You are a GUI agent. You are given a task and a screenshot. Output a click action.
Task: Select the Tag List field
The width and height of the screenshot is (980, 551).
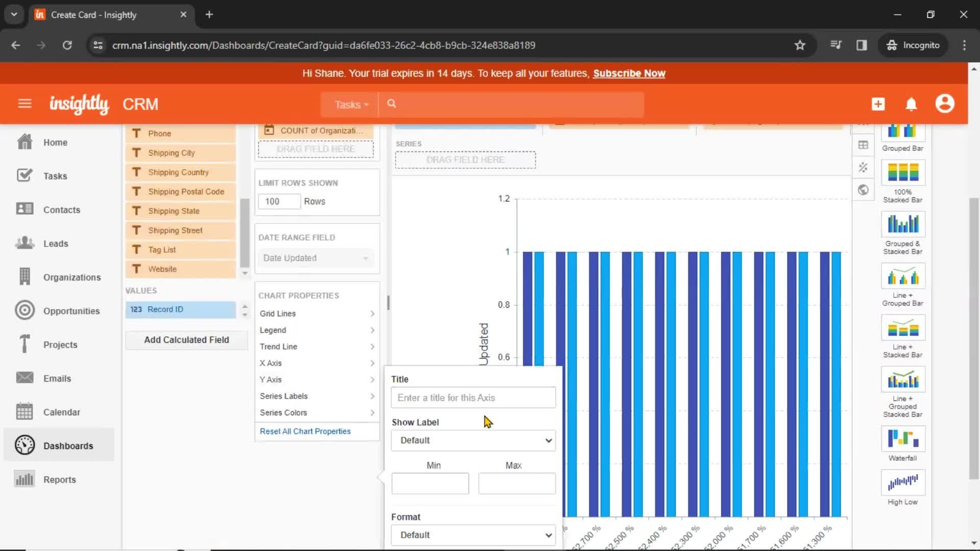(181, 250)
